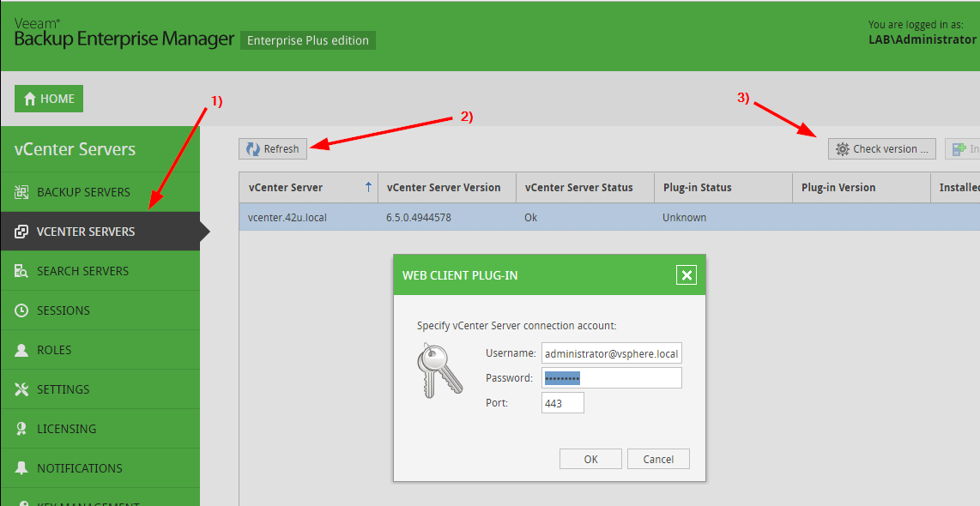Click the Roles person icon
Image resolution: width=980 pixels, height=506 pixels.
point(21,350)
